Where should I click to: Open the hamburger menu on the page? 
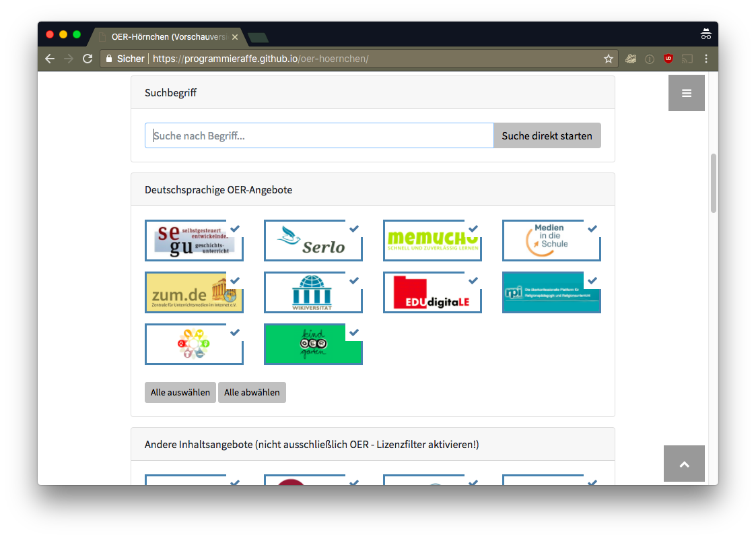click(687, 93)
